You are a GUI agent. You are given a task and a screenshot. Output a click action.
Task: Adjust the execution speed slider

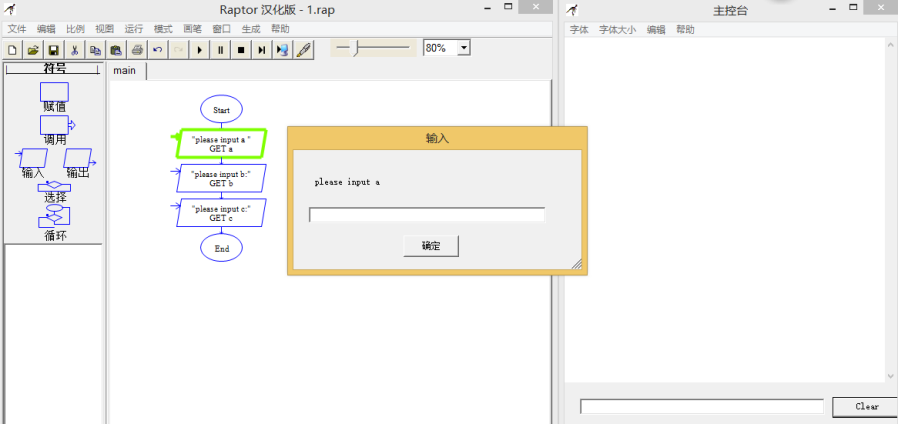coord(356,49)
